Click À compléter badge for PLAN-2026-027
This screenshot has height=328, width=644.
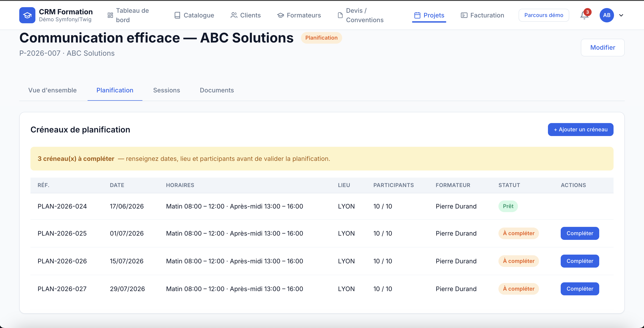click(519, 289)
